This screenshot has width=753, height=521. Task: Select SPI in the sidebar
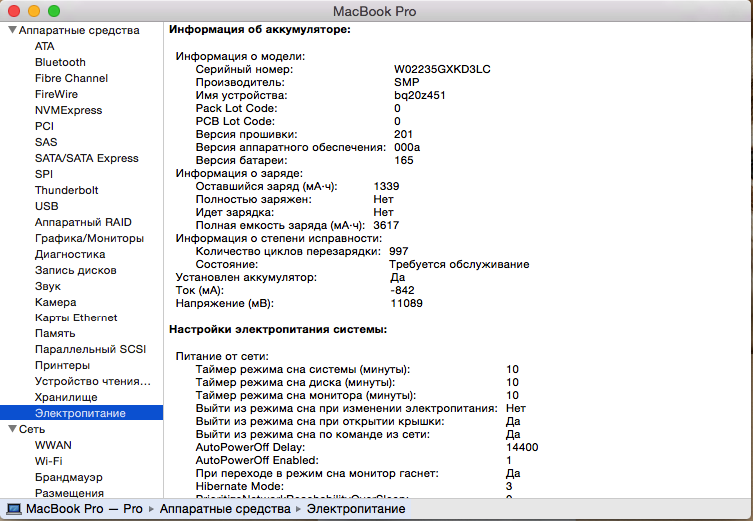(44, 174)
